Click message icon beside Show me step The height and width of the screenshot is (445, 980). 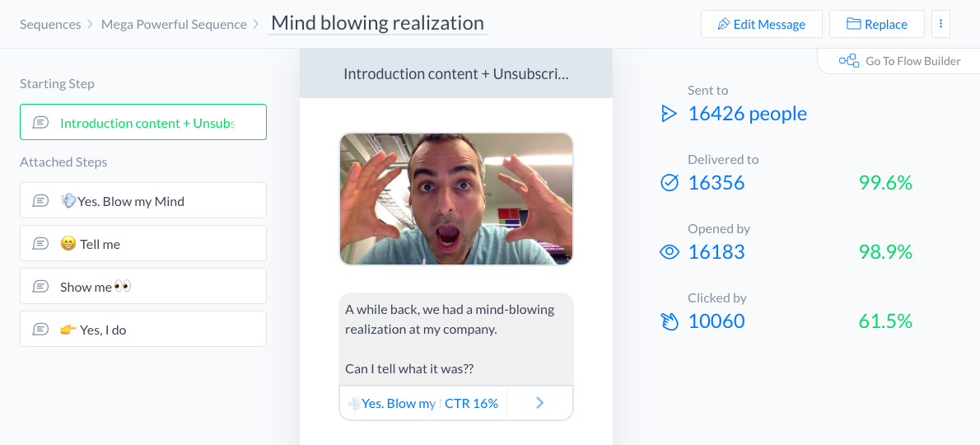tap(40, 287)
